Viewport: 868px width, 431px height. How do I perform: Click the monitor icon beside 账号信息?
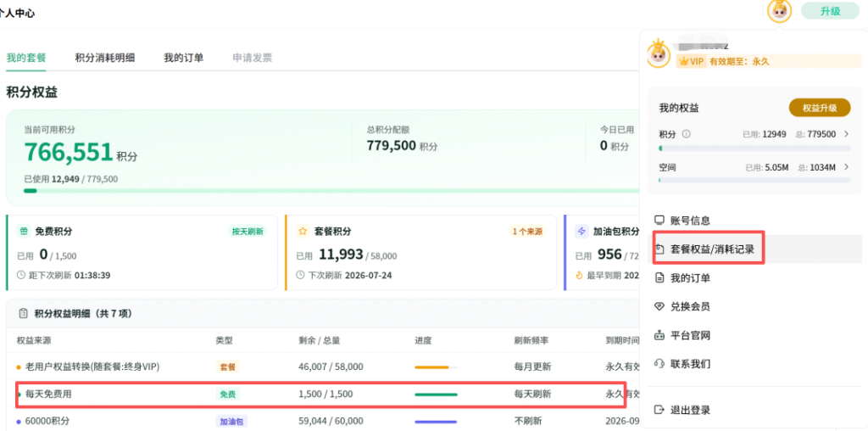click(659, 220)
